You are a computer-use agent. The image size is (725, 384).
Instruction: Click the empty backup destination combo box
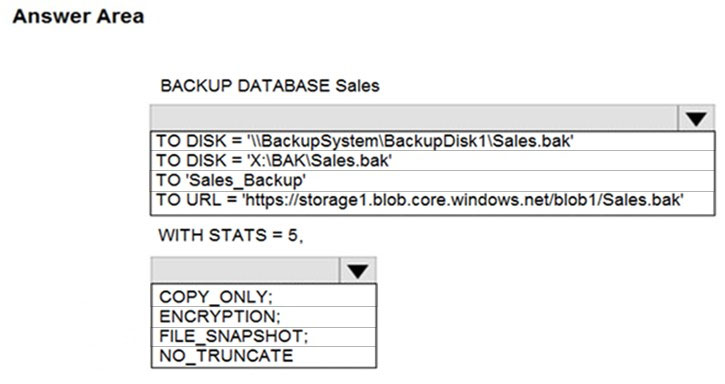point(414,118)
